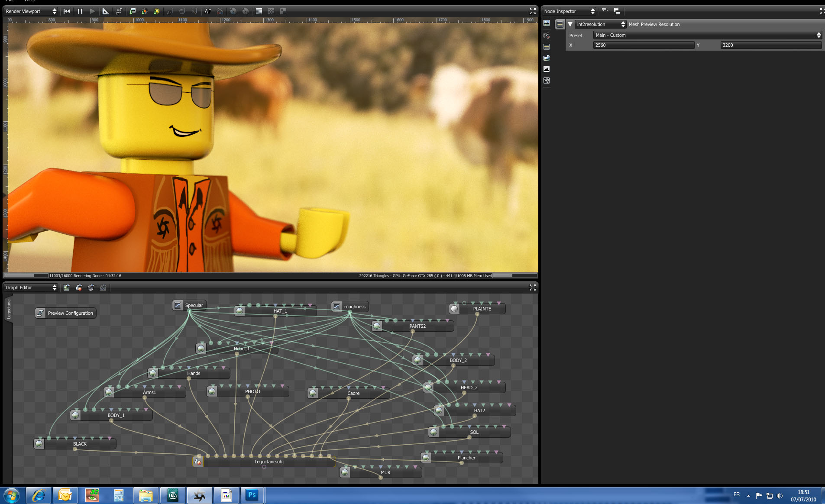Click the second crossed-out globe icon

click(x=246, y=11)
